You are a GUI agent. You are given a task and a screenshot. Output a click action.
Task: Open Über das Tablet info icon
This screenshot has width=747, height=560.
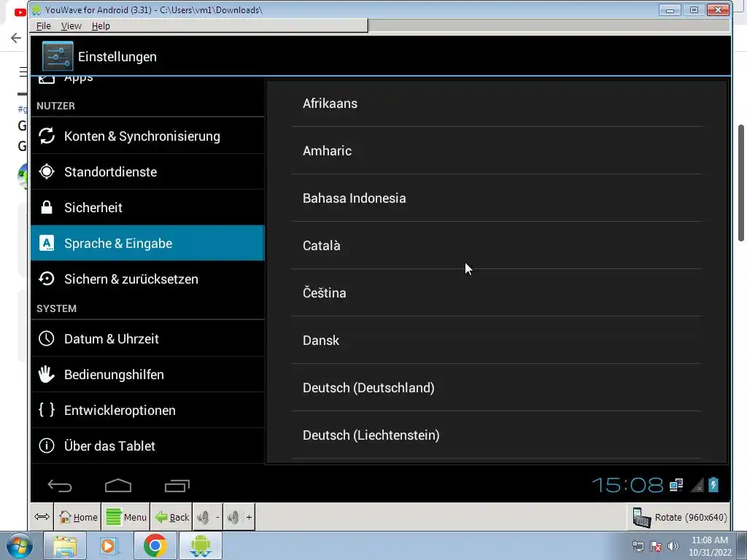tap(47, 446)
